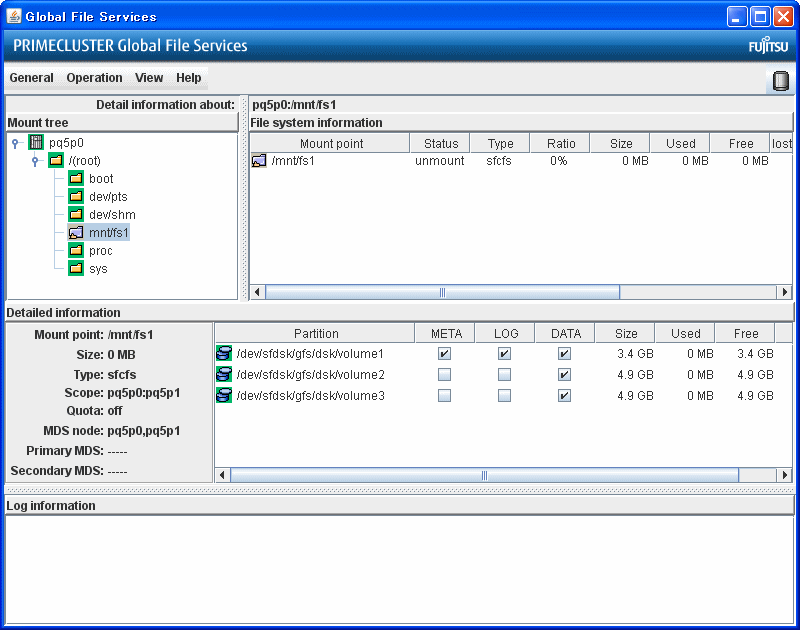Select the dev/pts tree item label

(108, 197)
